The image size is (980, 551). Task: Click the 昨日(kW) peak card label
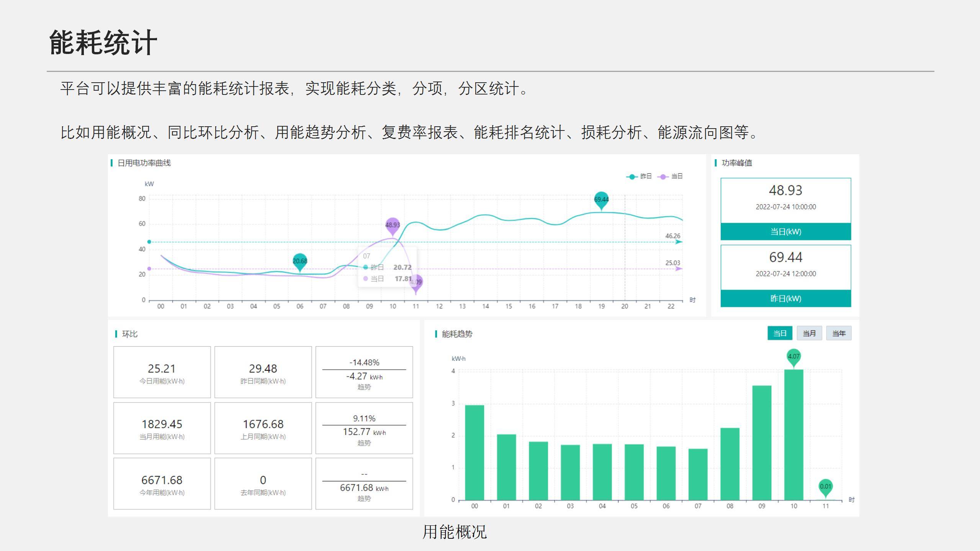coord(785,298)
